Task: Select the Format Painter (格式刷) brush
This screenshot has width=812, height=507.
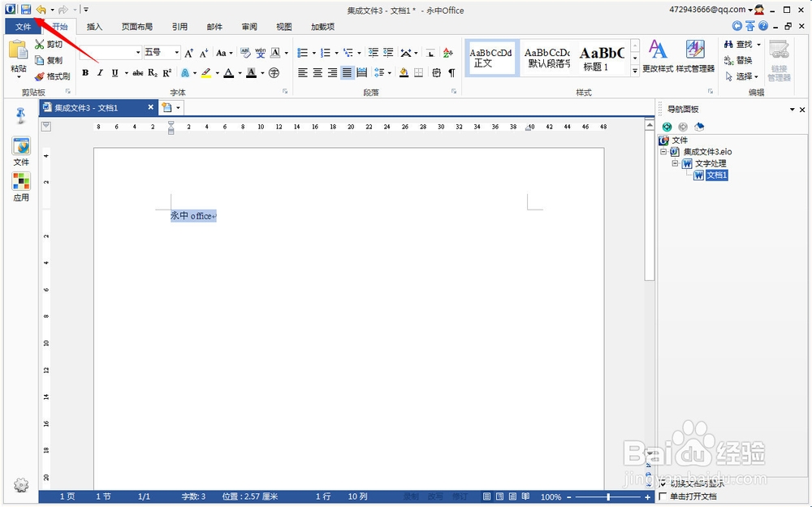Action: click(39, 76)
